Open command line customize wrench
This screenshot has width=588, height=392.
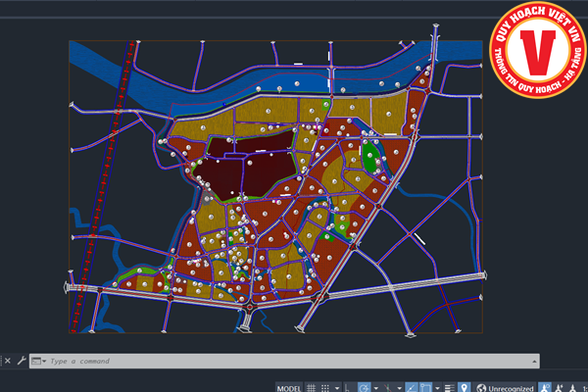tap(22, 361)
